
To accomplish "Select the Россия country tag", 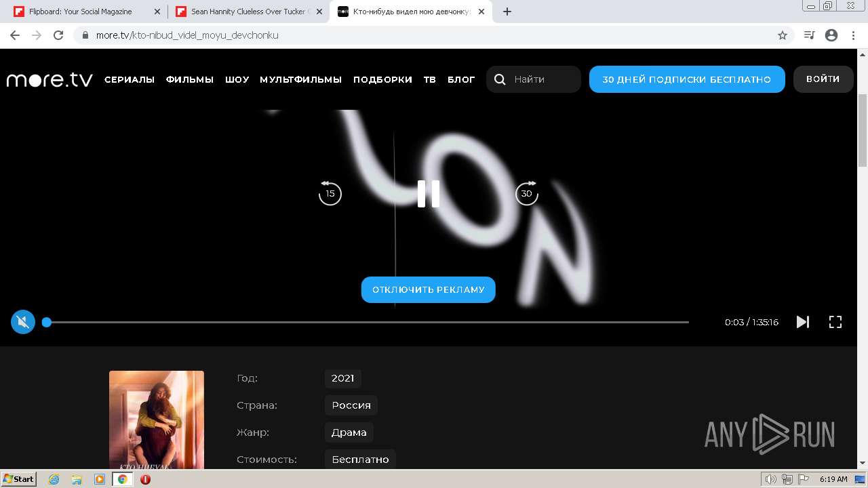I will 351,405.
